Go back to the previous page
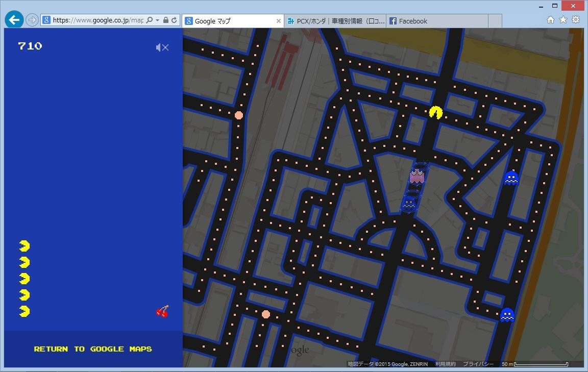This screenshot has height=372, width=588. coord(14,20)
